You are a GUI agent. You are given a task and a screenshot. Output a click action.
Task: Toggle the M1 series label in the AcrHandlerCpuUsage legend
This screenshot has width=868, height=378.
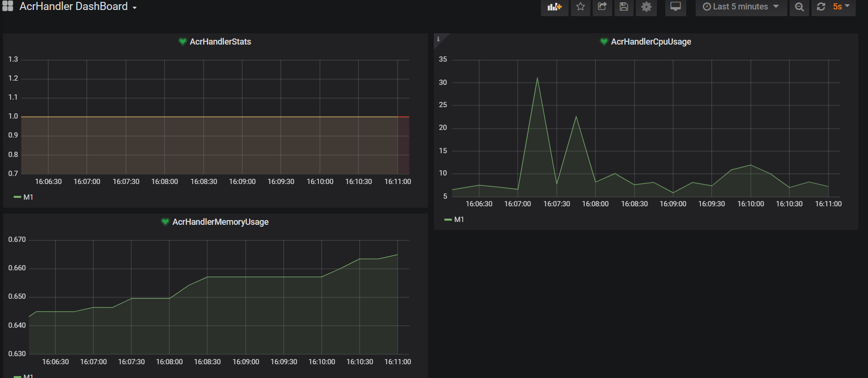pyautogui.click(x=459, y=220)
